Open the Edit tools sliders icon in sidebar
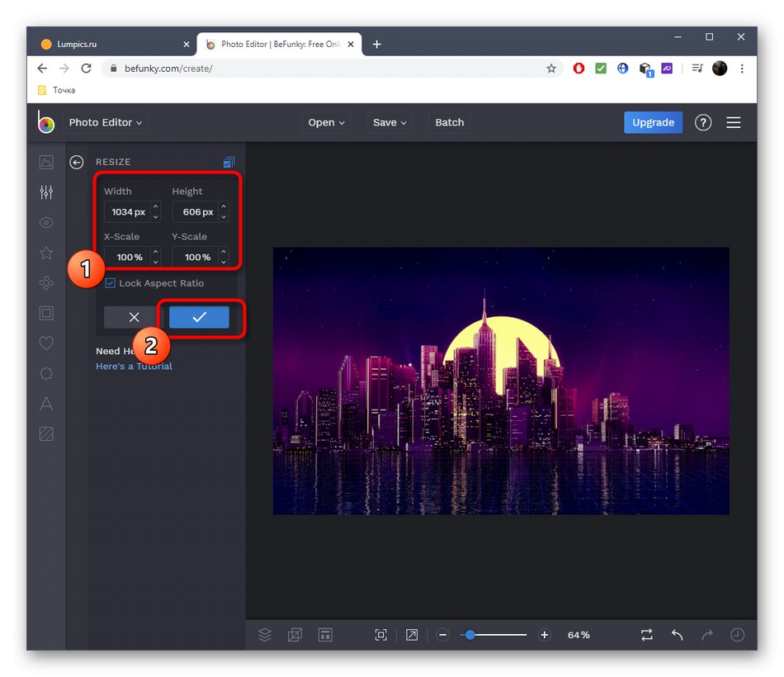This screenshot has width=784, height=677. [46, 192]
